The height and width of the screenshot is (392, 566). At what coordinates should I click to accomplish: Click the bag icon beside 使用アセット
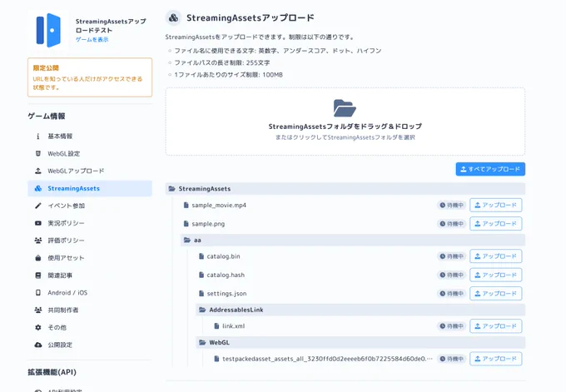pos(38,258)
